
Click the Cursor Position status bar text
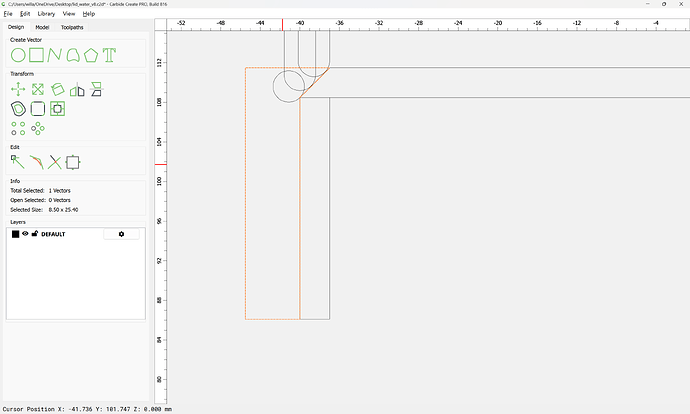(x=87, y=409)
